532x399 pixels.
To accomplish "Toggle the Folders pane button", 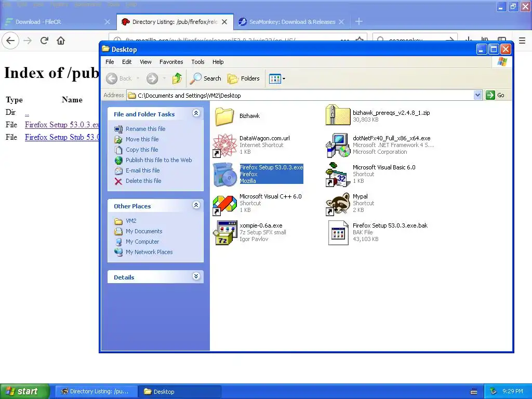I will 244,78.
